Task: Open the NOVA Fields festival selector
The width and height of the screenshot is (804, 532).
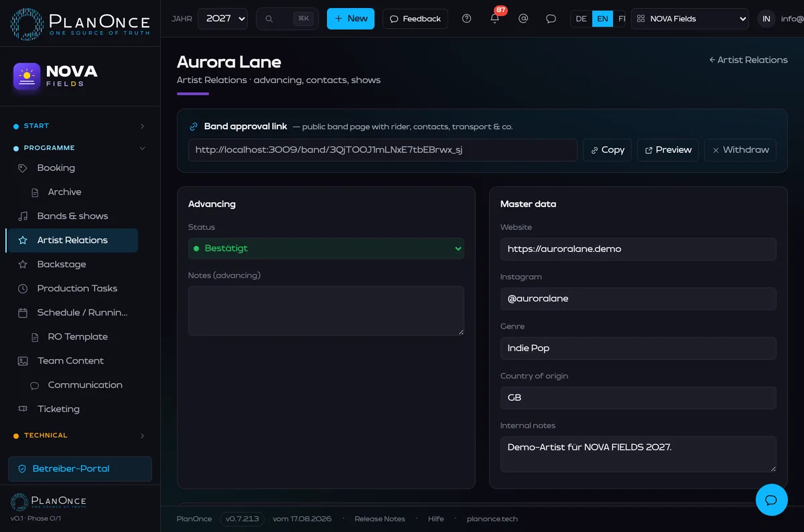Action: point(690,19)
